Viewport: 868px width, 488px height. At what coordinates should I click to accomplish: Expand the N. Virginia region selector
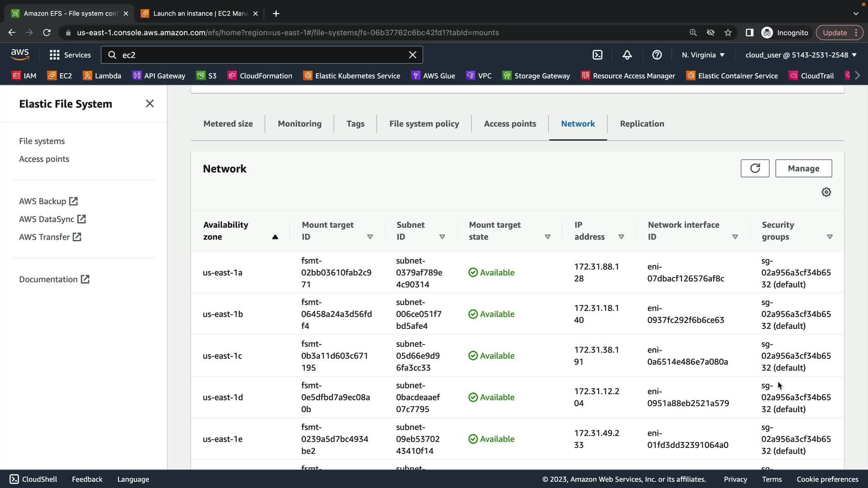tap(703, 55)
